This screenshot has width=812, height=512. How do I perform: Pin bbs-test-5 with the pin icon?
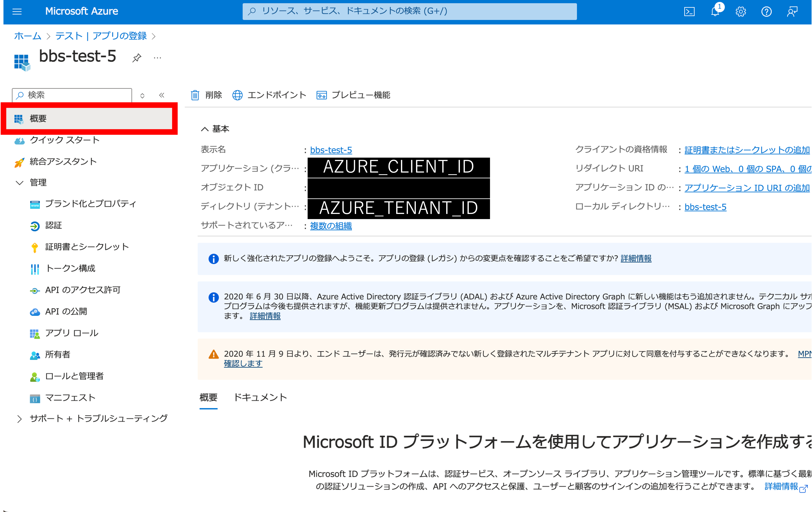[136, 58]
